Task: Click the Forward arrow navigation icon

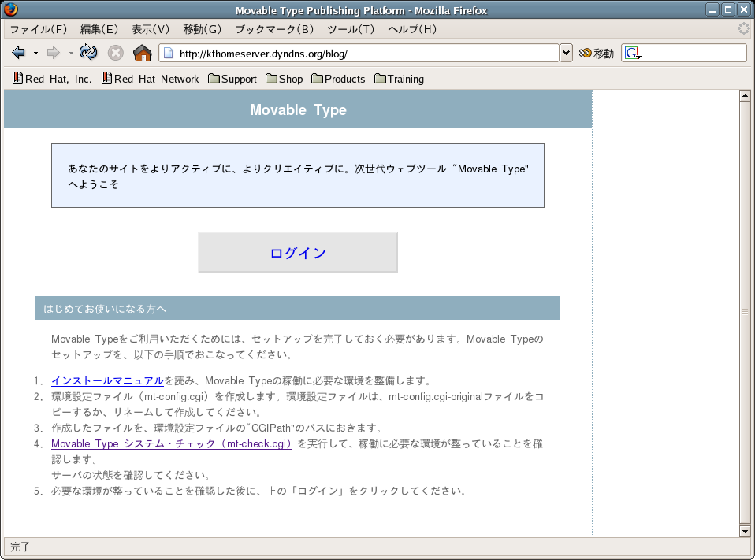Action: (53, 53)
